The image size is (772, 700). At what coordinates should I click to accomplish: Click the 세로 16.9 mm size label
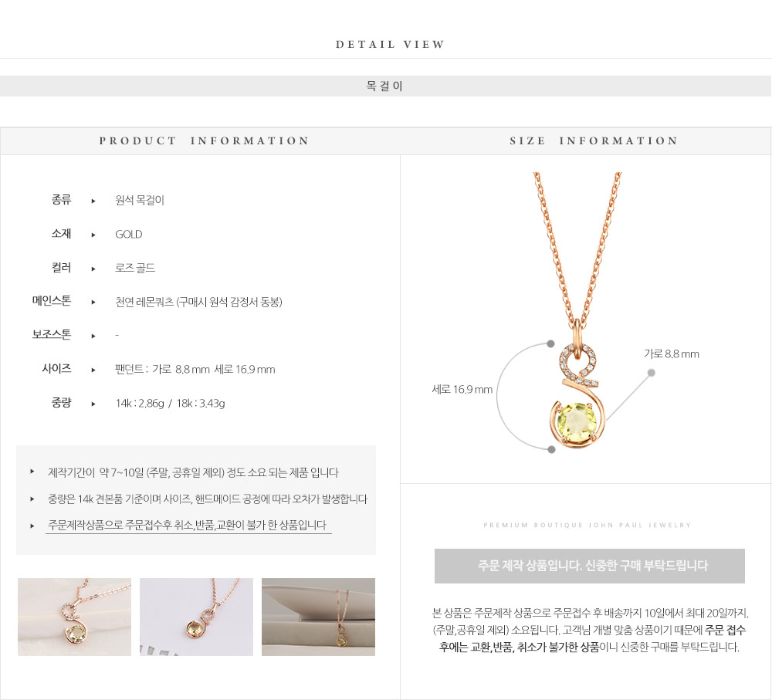click(462, 390)
